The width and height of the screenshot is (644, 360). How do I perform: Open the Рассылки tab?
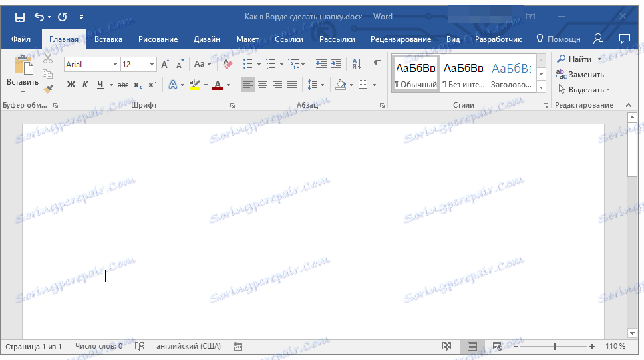(337, 39)
